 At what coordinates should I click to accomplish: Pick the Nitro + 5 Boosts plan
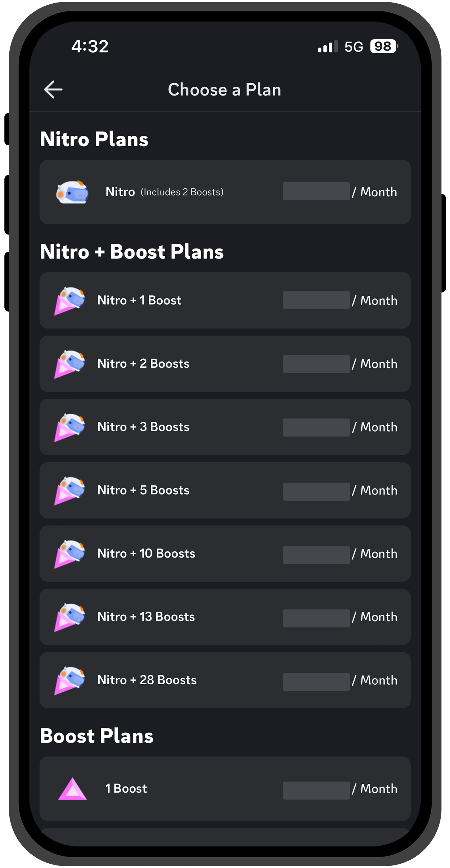coord(225,491)
